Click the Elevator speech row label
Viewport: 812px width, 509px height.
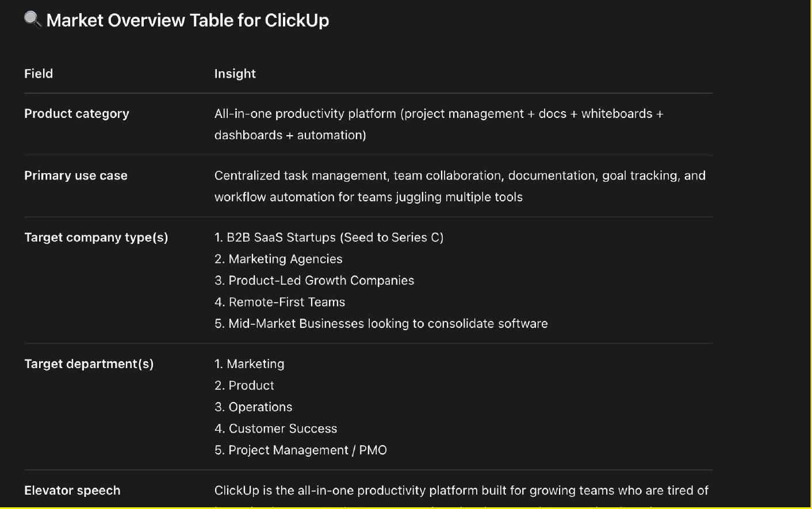point(72,491)
